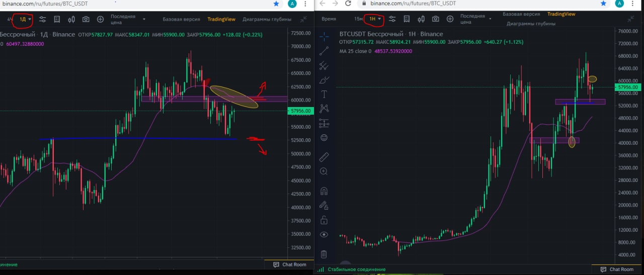The height and width of the screenshot is (275, 644).
Task: Open chart settings sliders in right window
Action: tap(392, 19)
